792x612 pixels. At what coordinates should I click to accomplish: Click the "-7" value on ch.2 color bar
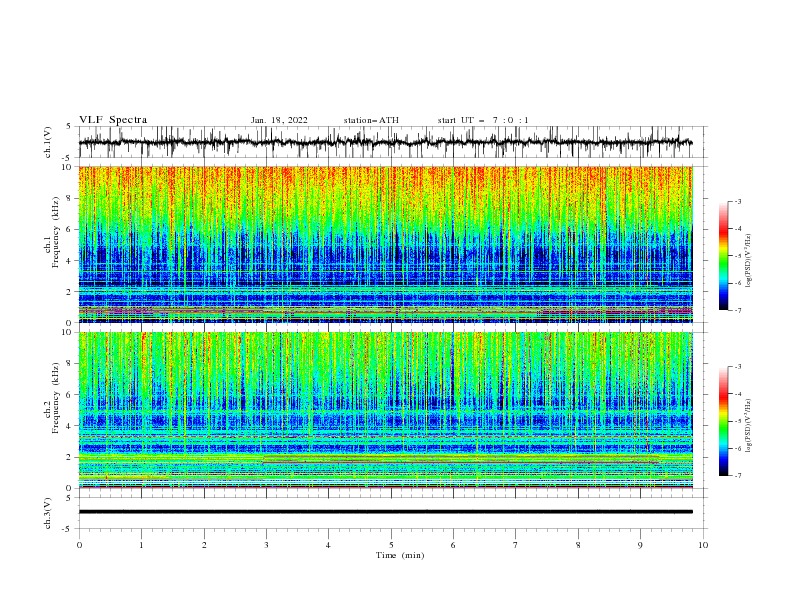point(737,475)
